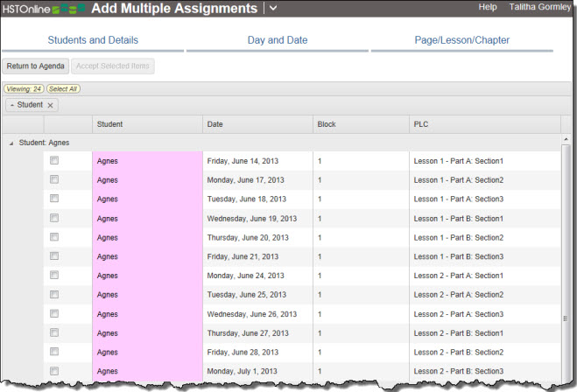The image size is (577, 392).
Task: Collapse the Student: Agnes group
Action: 11,143
